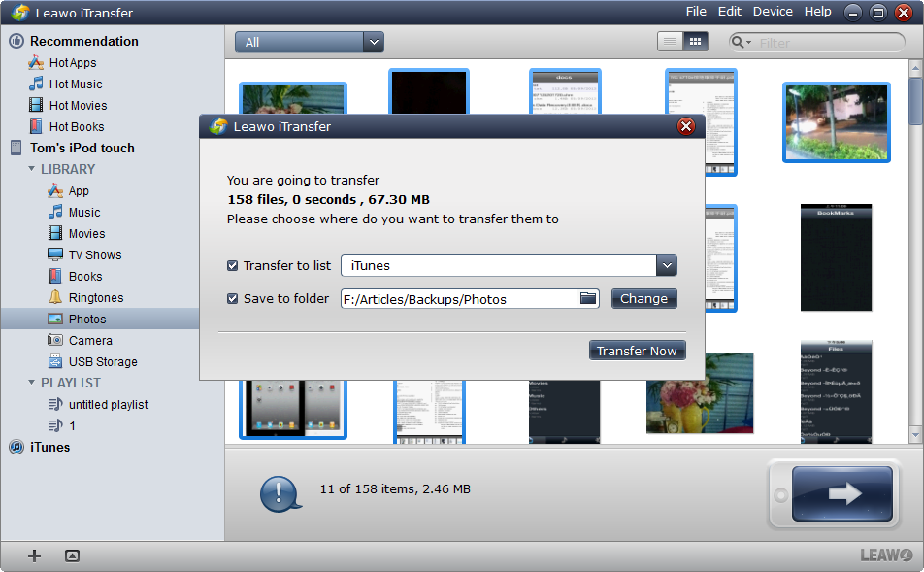Screen dimensions: 924x572
Task: Click the eject-style icon in the bottom bar
Action: pos(72,555)
